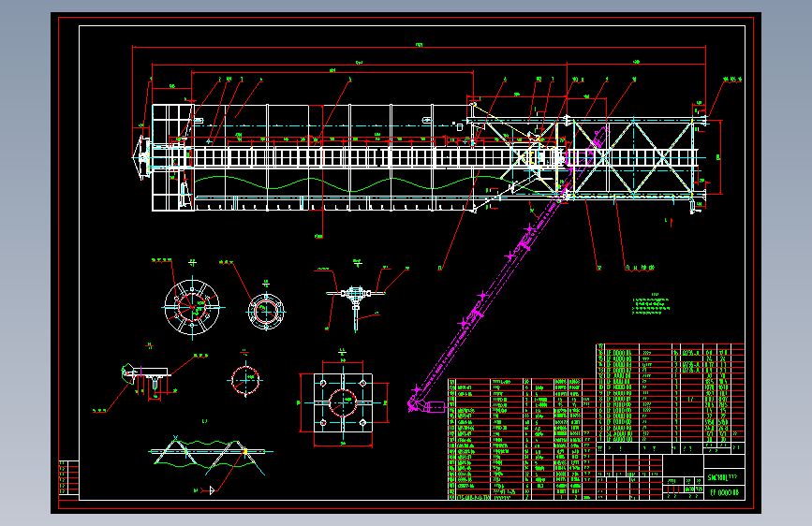Click the green technical notes text block
The height and width of the screenshot is (526, 812).
[651, 306]
